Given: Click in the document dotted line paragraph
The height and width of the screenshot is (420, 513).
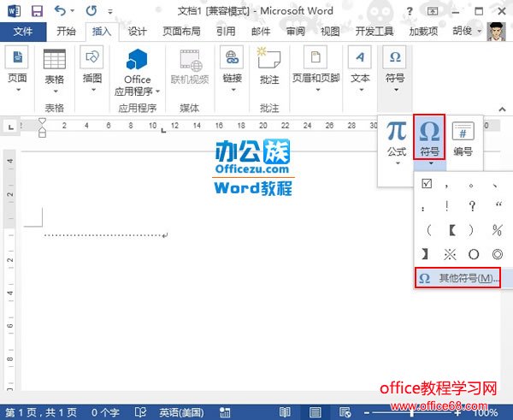Looking at the screenshot, I should pyautogui.click(x=106, y=235).
